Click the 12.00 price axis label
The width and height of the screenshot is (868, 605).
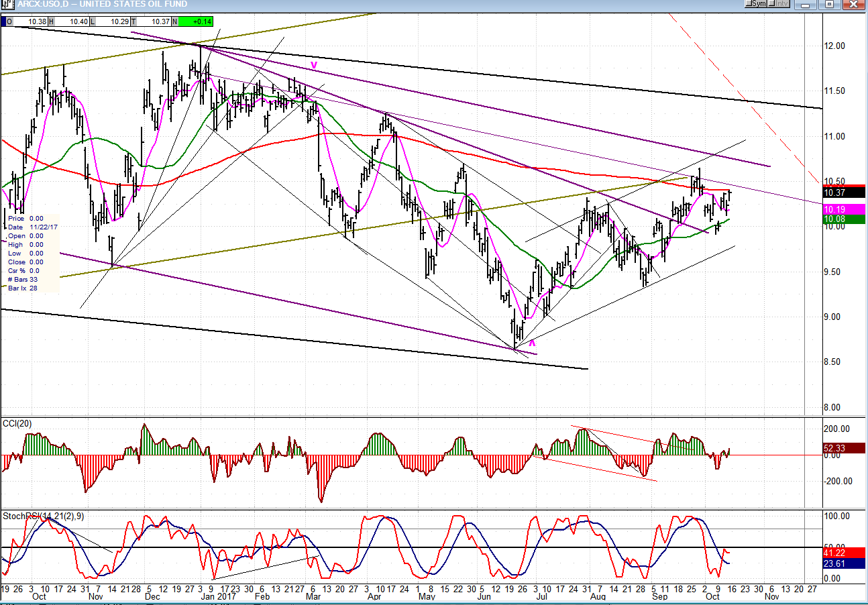pos(835,46)
